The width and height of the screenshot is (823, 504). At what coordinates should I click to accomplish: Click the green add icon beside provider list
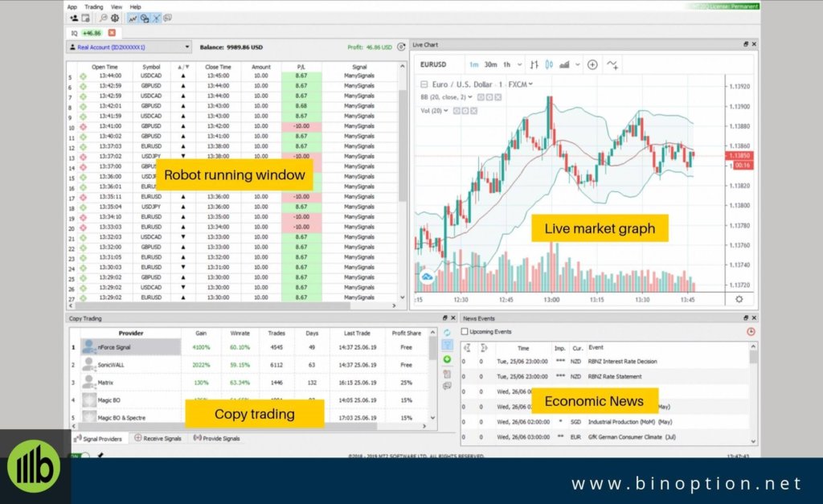(x=447, y=359)
